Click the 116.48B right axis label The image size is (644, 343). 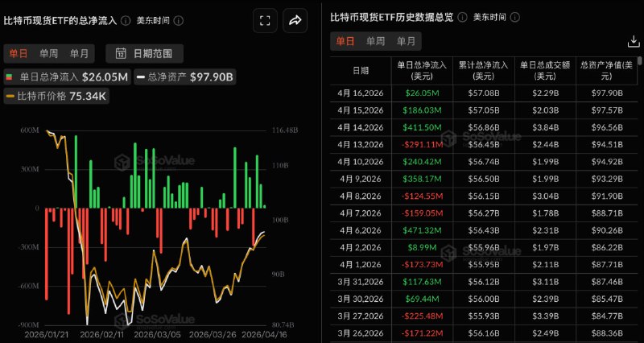[x=285, y=130]
